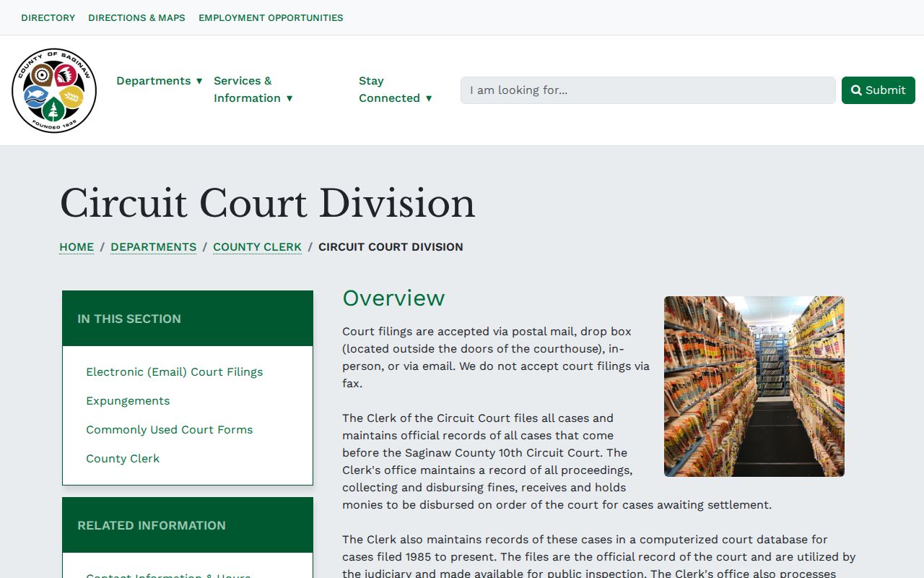Open Commonly Used Court Forms
The width and height of the screenshot is (924, 578).
tap(170, 430)
